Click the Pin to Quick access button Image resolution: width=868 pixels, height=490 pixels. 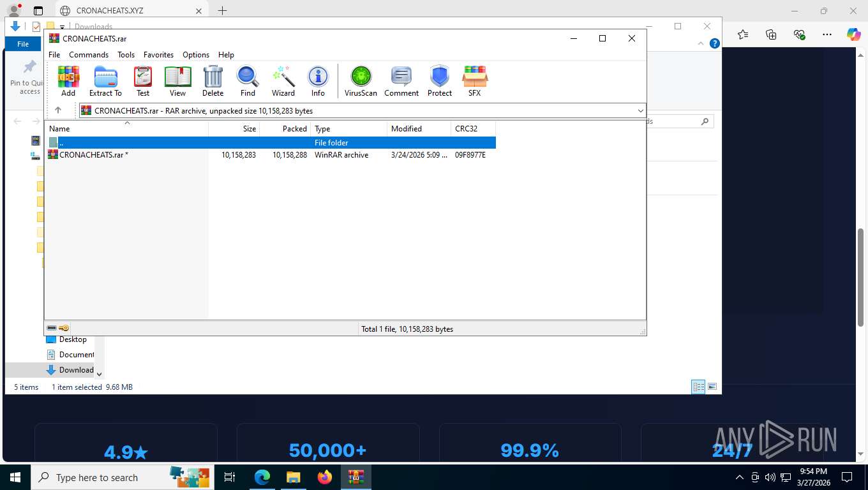[29, 77]
